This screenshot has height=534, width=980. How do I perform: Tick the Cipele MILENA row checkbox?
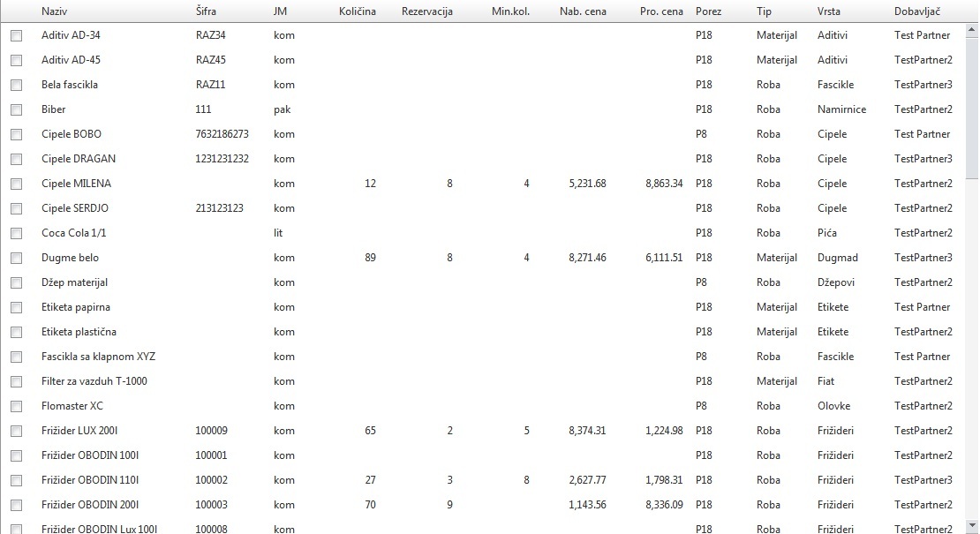click(16, 184)
